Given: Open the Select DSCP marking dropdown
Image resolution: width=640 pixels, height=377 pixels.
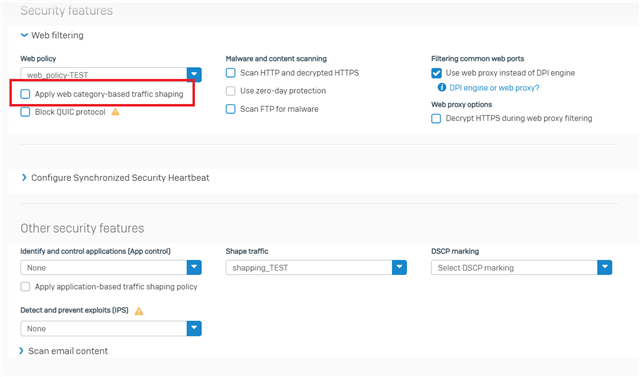Looking at the screenshot, I should point(521,268).
